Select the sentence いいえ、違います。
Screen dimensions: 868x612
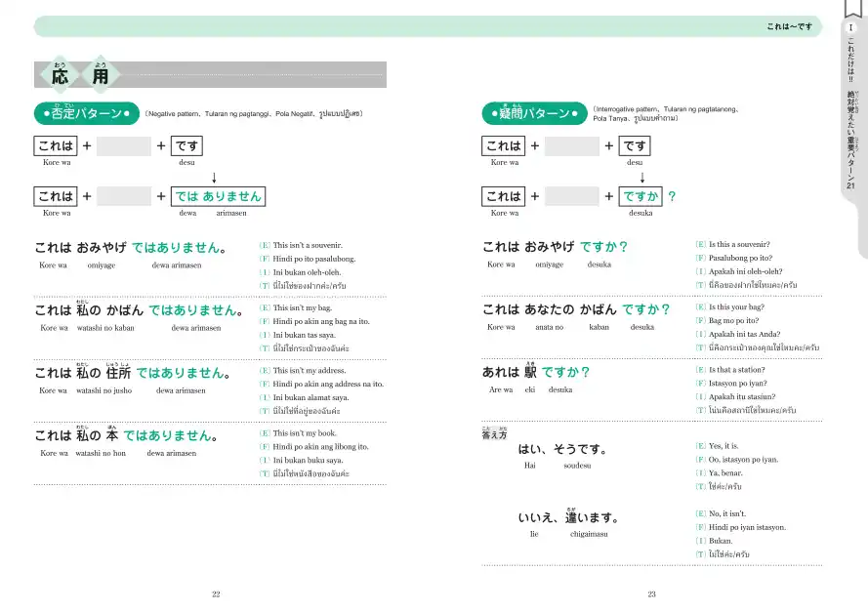(574, 517)
